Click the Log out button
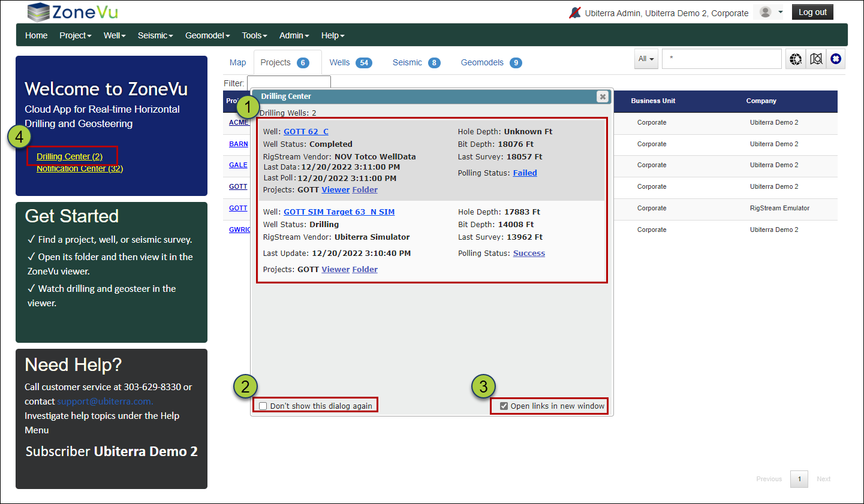This screenshot has width=864, height=504. 812,12
